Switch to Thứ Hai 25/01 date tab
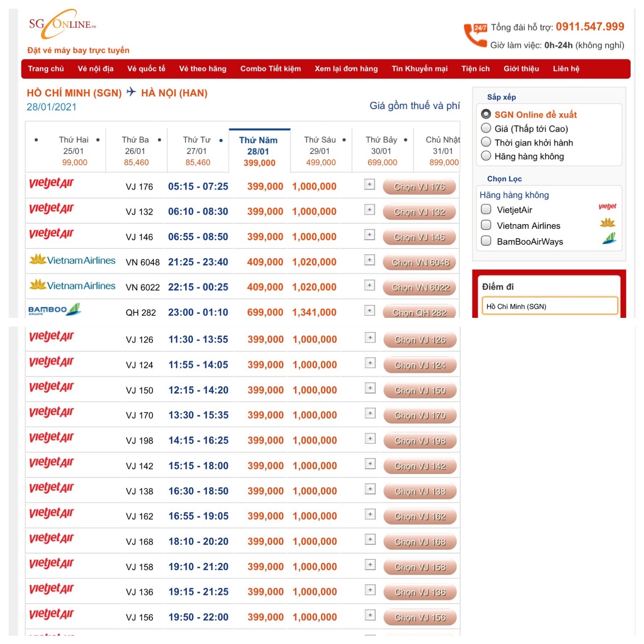Image resolution: width=644 pixels, height=644 pixels. tap(74, 151)
